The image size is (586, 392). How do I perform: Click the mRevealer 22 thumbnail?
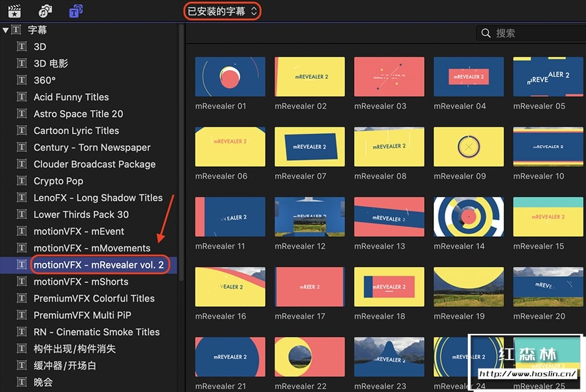(310, 357)
